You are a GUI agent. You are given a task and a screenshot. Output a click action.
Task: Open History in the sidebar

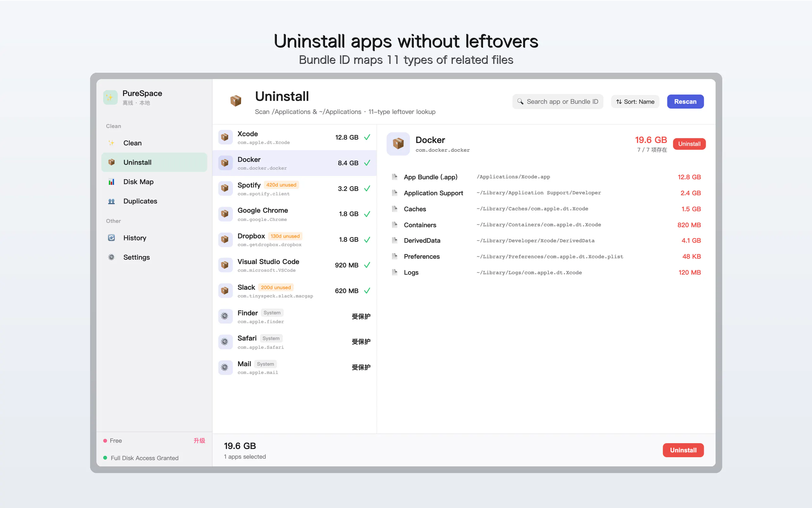click(154, 238)
